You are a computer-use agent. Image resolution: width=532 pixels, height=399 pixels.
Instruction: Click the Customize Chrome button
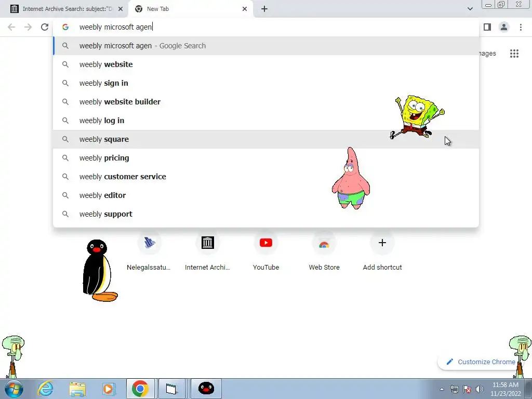(481, 362)
